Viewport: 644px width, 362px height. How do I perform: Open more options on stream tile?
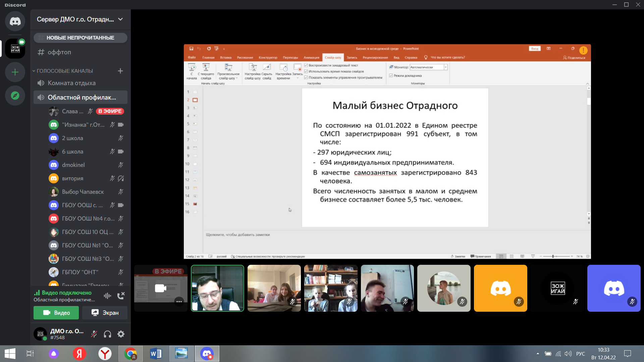[x=179, y=302]
